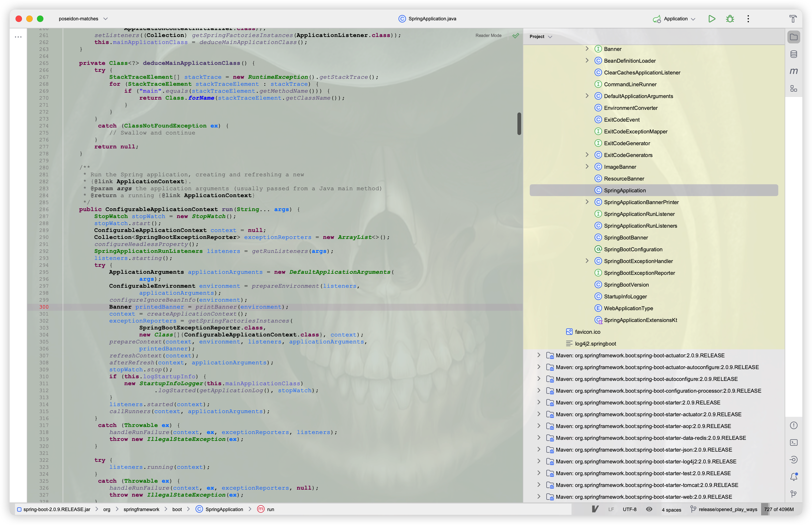Select CommandLineRunner interface in tree
812x525 pixels.
point(630,84)
